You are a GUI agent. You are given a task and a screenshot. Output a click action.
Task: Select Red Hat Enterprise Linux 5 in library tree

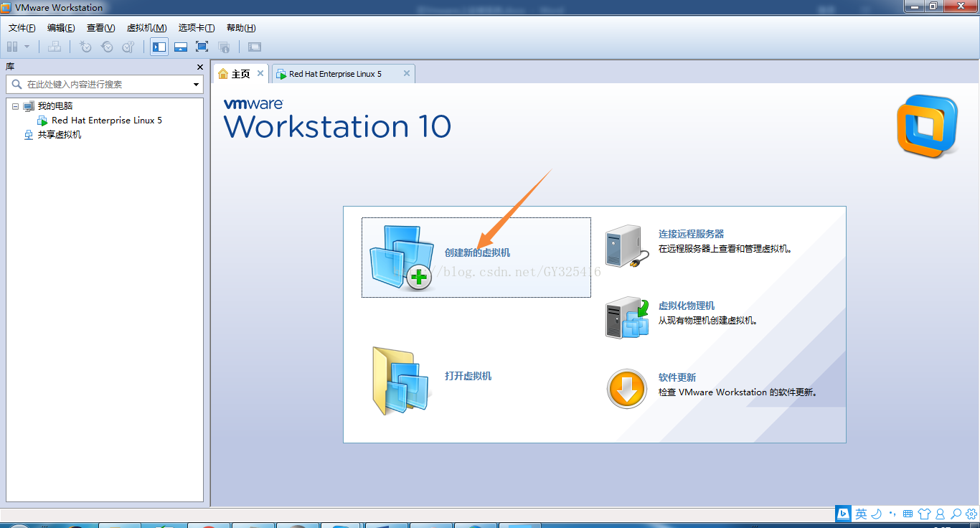[x=107, y=121]
